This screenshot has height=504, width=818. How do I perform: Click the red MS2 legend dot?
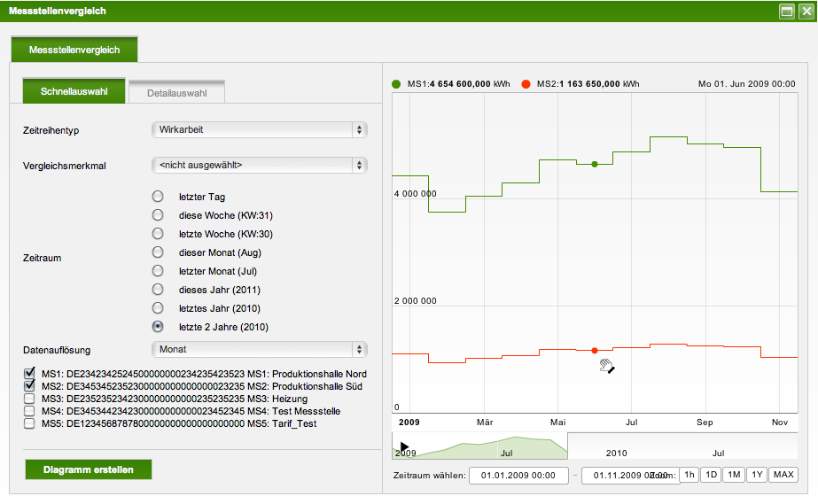[526, 84]
